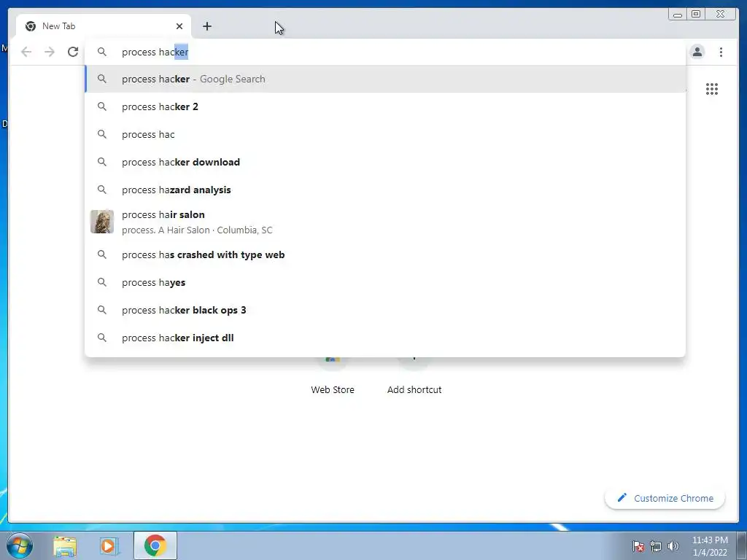Viewport: 747px width, 560px height.
Task: Open the Windows Start menu orb
Action: 20,545
